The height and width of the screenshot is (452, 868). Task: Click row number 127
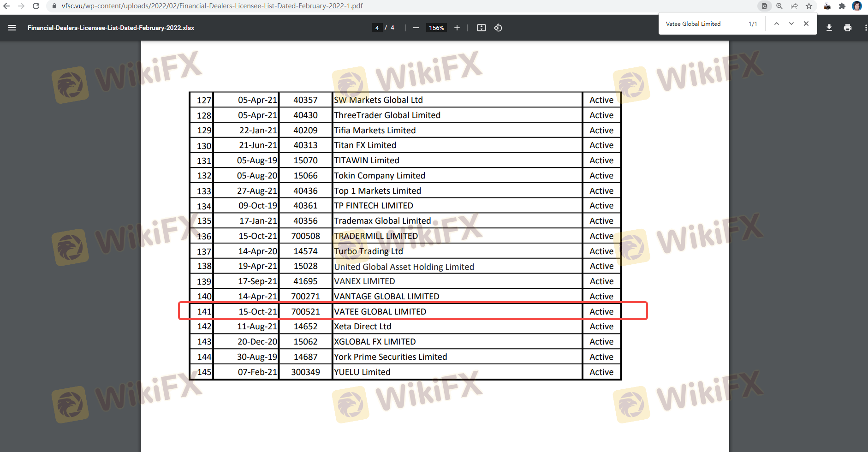click(x=204, y=101)
